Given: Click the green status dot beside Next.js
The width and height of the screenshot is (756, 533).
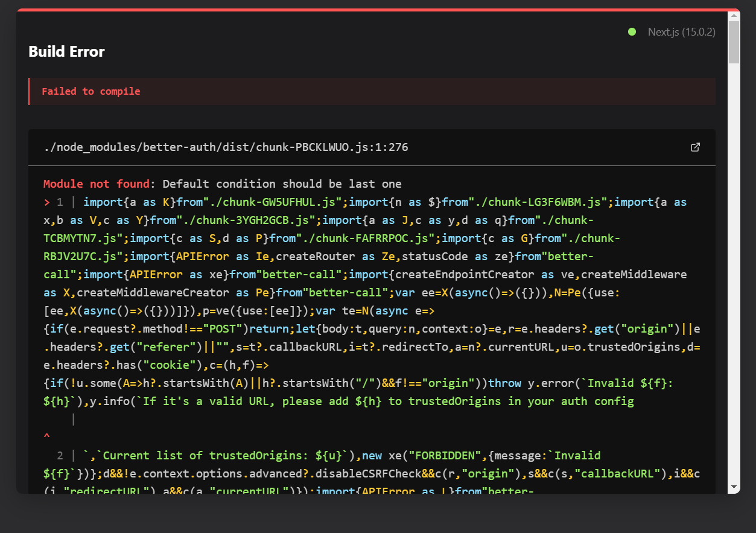Looking at the screenshot, I should click(x=632, y=32).
